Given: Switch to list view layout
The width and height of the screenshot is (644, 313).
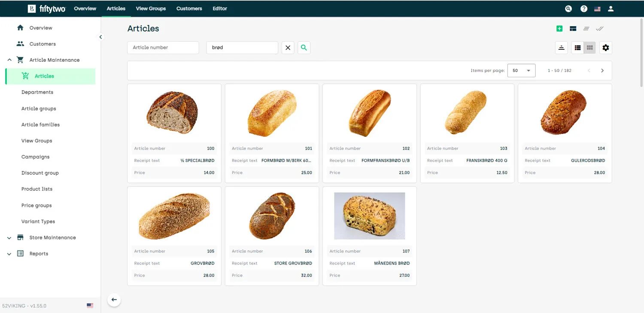Looking at the screenshot, I should click(578, 48).
